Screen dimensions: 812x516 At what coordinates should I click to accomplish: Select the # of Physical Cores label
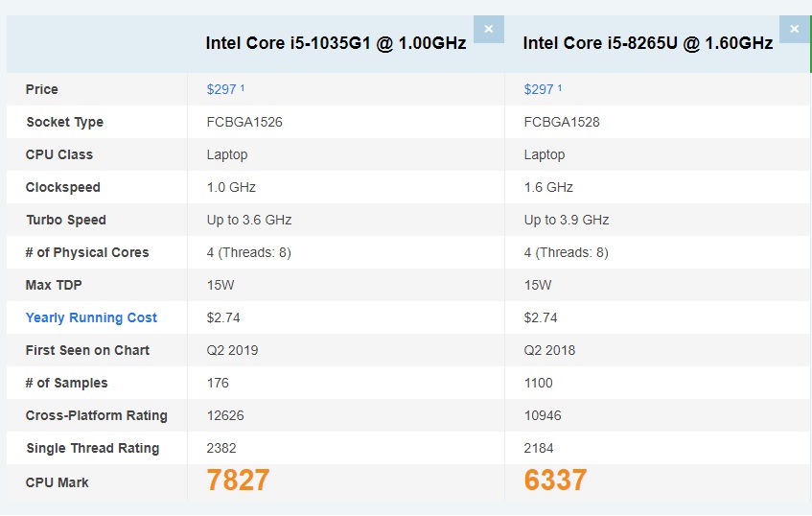tap(87, 252)
